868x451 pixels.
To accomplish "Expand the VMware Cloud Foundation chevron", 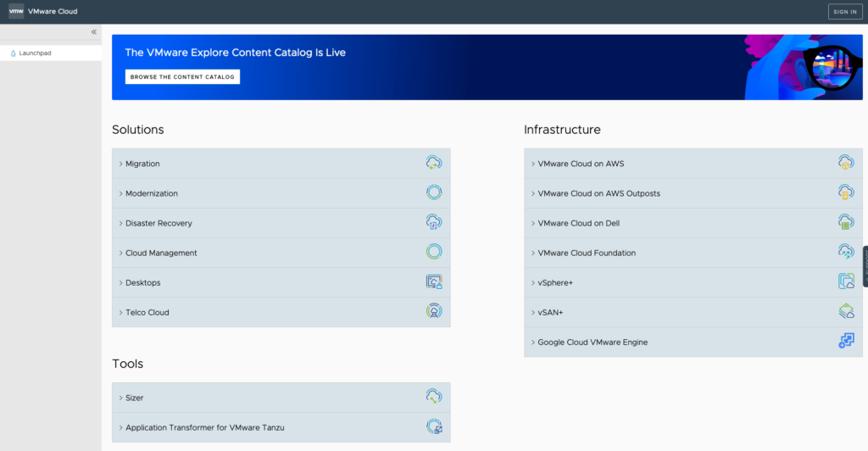I will click(x=533, y=253).
